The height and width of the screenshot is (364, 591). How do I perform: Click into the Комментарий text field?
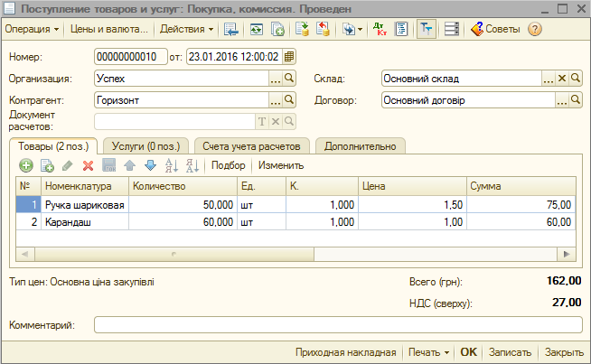[338, 324]
